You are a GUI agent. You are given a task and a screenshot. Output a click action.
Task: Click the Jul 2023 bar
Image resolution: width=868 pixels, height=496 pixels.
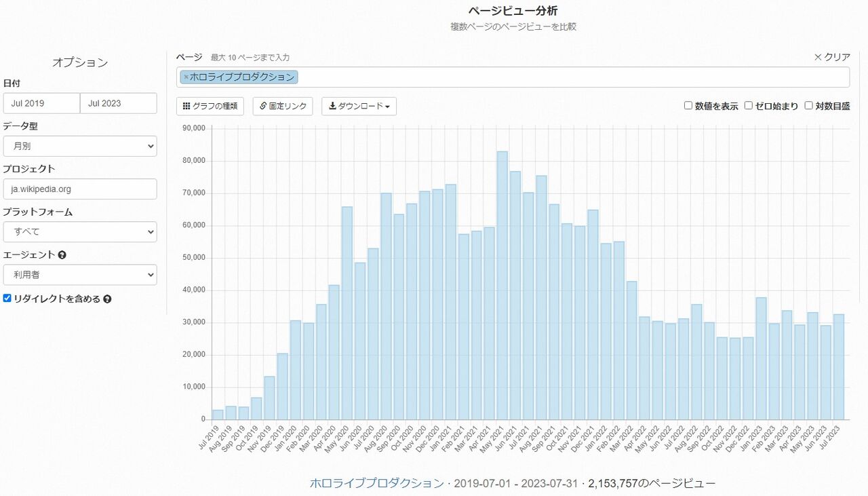point(839,367)
